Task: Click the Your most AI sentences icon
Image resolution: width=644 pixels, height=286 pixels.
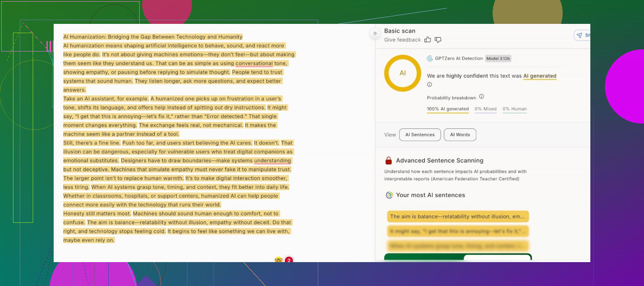Action: coord(389,195)
